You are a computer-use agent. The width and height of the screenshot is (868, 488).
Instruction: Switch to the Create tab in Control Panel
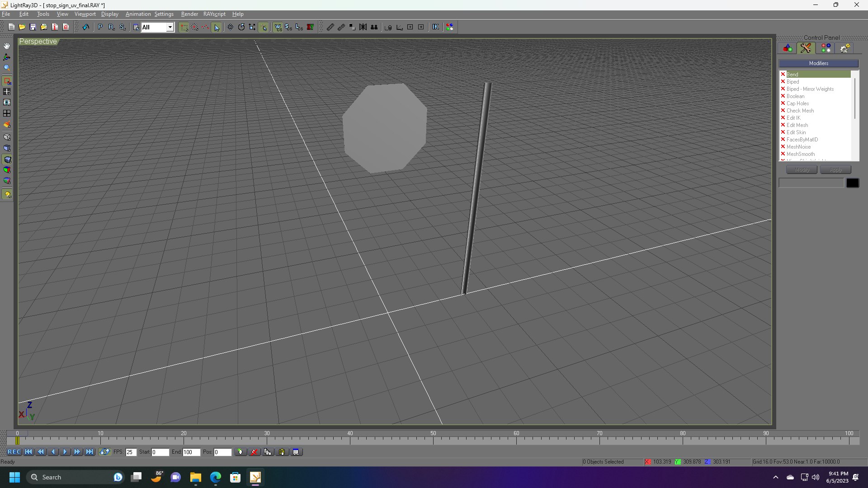tap(788, 48)
